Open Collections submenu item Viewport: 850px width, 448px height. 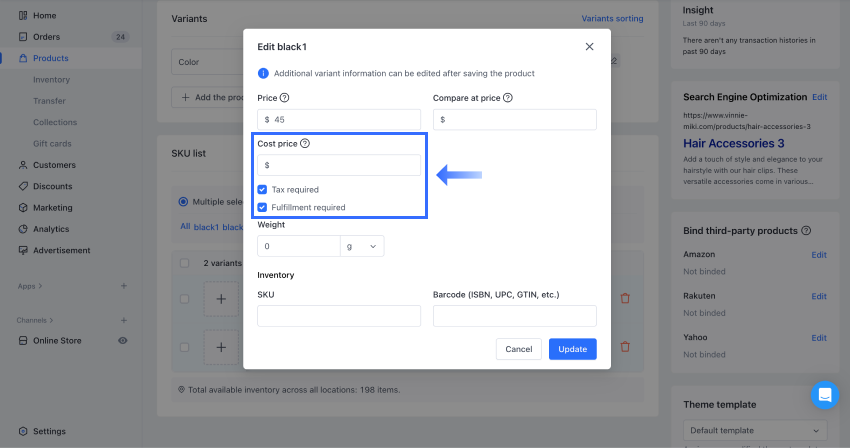pos(55,122)
